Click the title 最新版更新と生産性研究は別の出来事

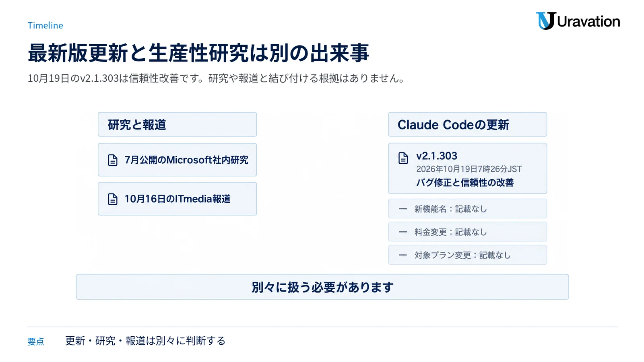coord(198,53)
